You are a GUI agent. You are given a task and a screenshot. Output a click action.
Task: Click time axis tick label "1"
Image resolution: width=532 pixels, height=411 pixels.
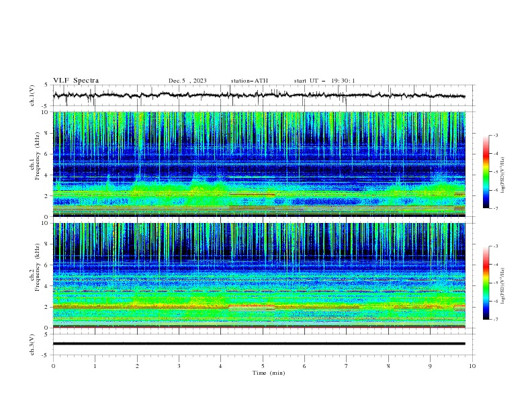click(95, 366)
